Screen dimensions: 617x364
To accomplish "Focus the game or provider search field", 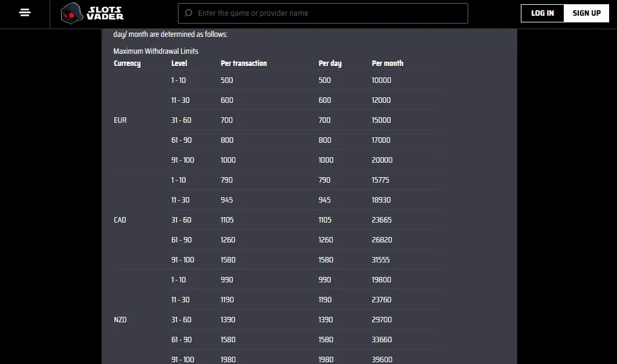I will 322,13.
